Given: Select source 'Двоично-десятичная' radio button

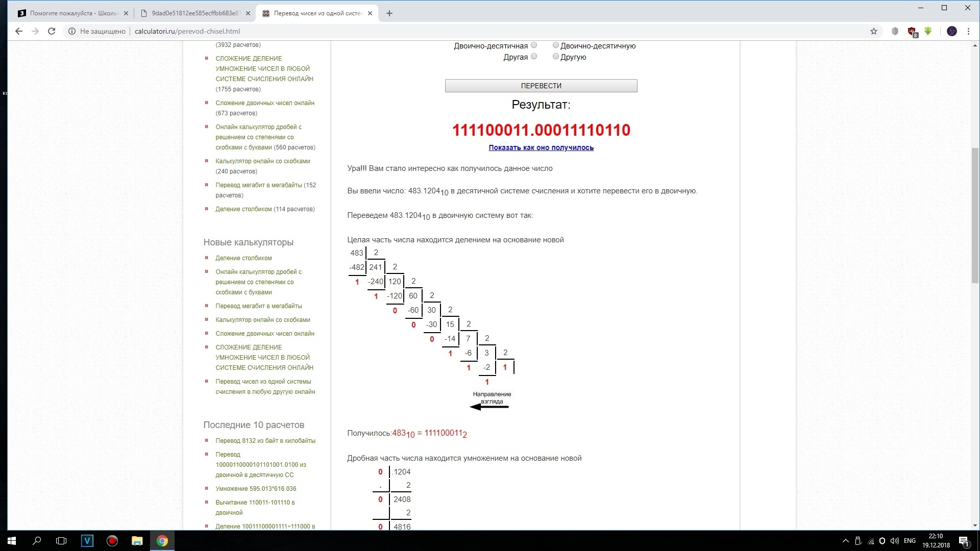Looking at the screenshot, I should (534, 45).
